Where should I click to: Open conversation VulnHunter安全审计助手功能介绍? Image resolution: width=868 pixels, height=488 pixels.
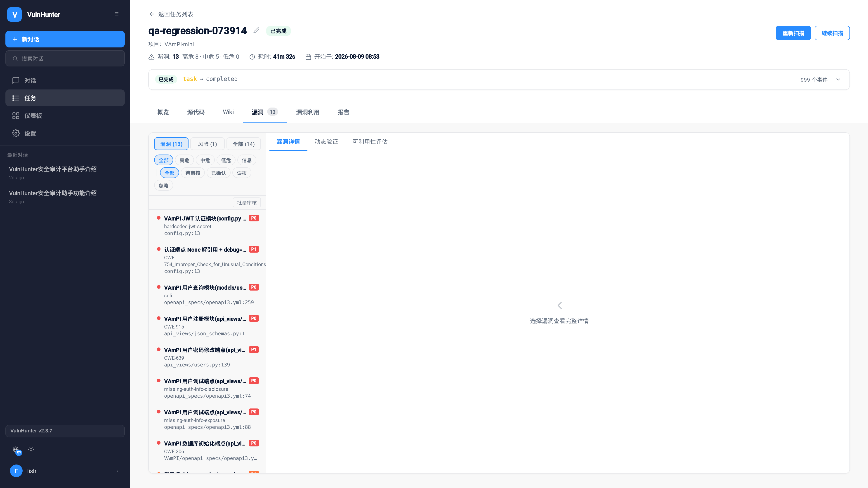point(65,197)
